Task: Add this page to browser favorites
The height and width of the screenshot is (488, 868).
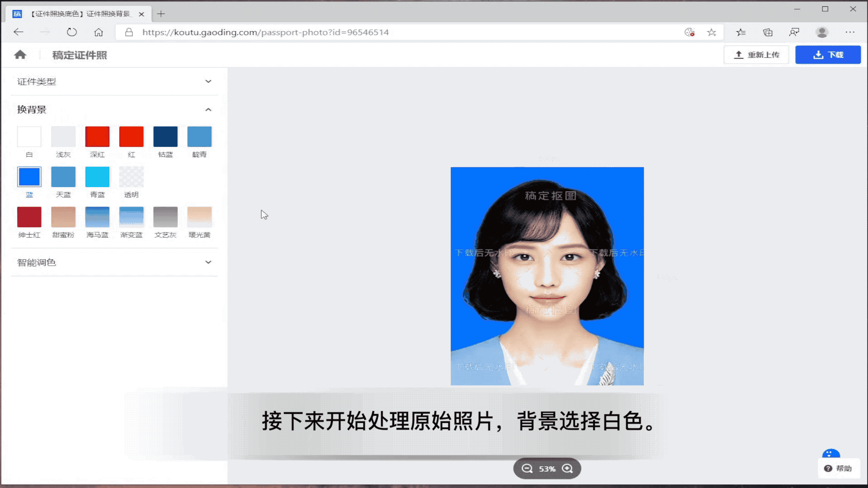Action: click(x=712, y=32)
